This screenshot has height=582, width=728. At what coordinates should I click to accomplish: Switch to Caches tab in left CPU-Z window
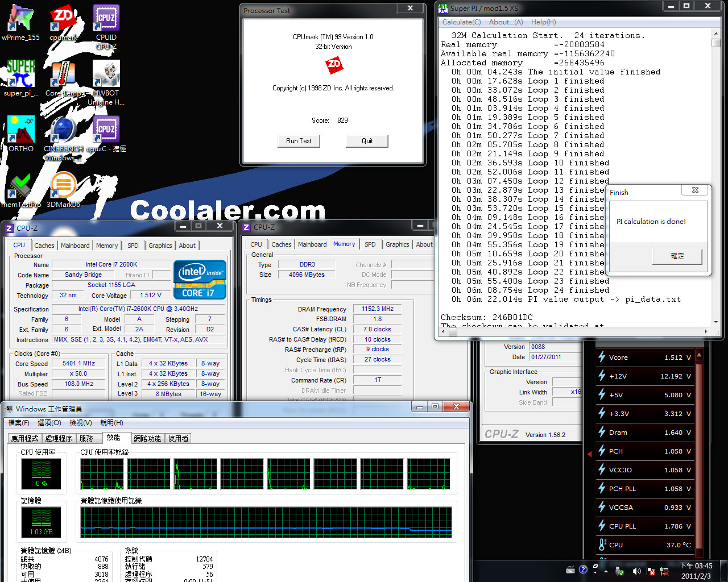tap(44, 246)
